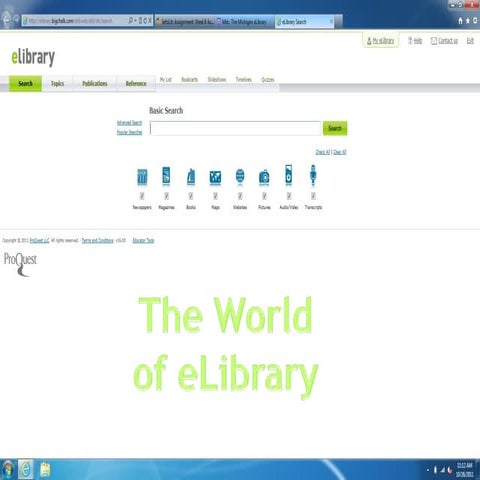Open the My eLibrary link

click(x=380, y=41)
